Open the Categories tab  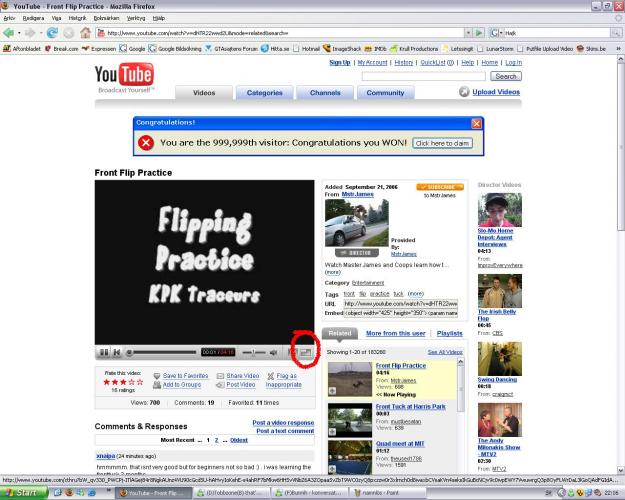coord(264,93)
